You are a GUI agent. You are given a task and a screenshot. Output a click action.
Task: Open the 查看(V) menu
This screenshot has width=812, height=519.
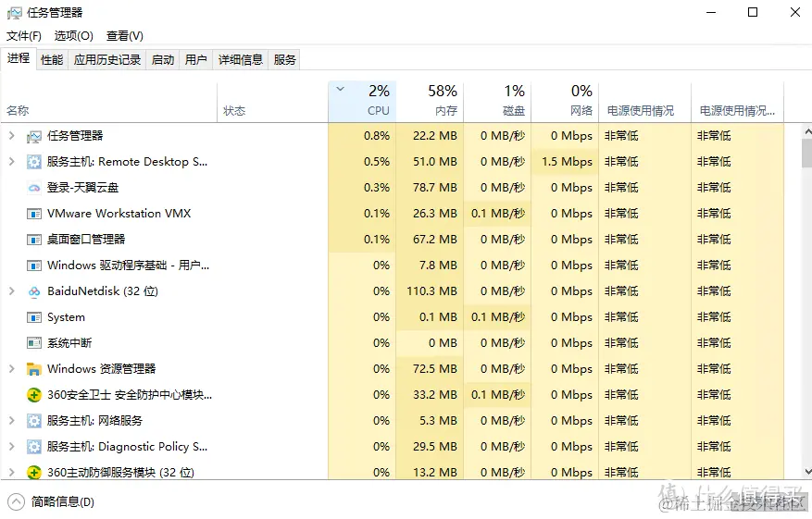click(x=125, y=36)
